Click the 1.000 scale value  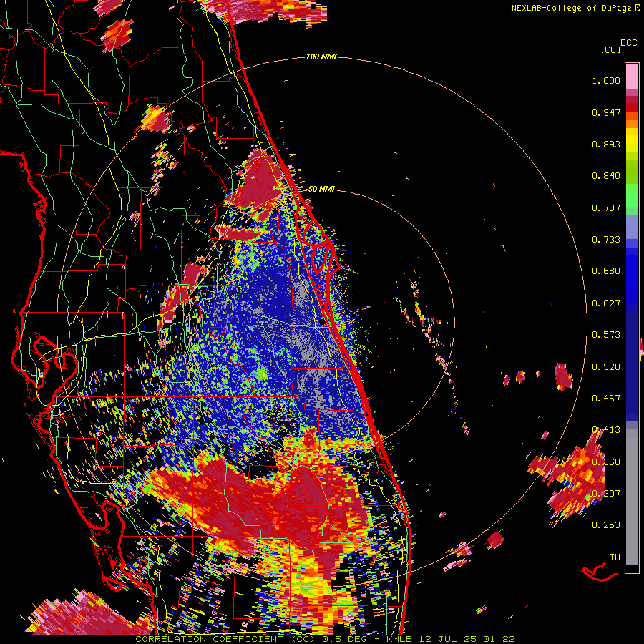tap(606, 80)
